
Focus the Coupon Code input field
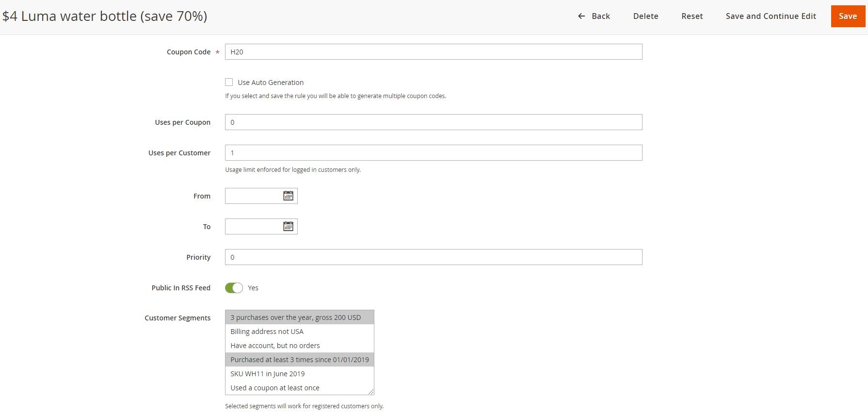coord(434,52)
